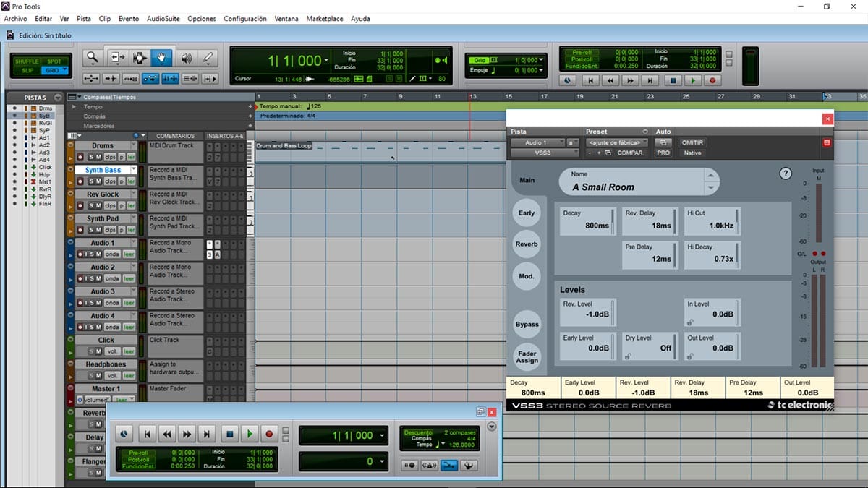Click Rewind in the main toolbar transport
The width and height of the screenshot is (868, 488).
tap(610, 81)
